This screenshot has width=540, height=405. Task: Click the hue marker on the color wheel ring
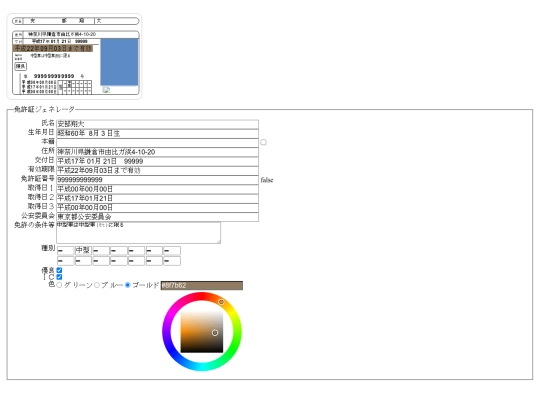(x=221, y=302)
